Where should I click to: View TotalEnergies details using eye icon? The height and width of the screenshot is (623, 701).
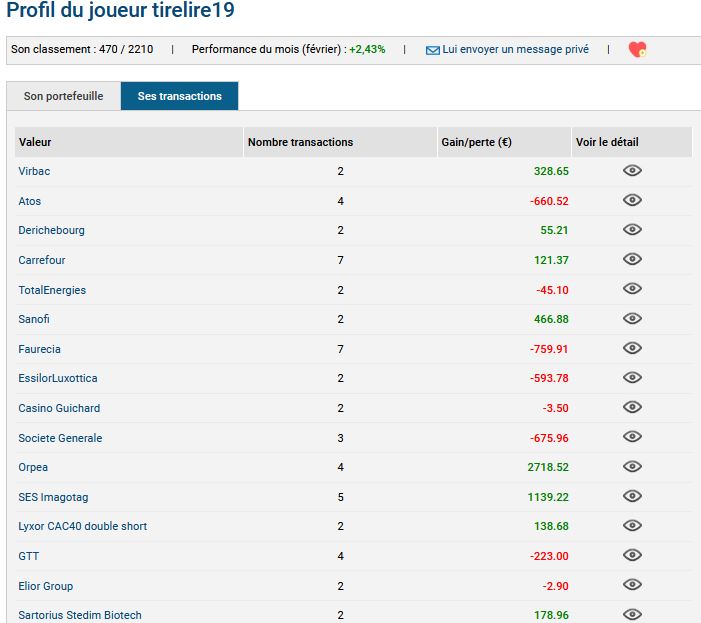[632, 288]
